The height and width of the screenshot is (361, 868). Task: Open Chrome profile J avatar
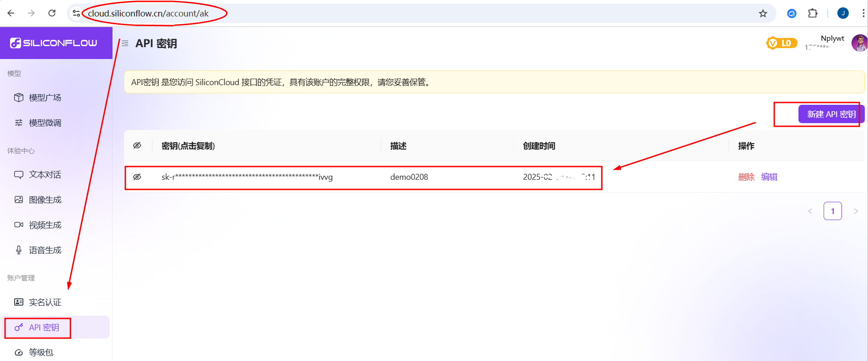843,13
